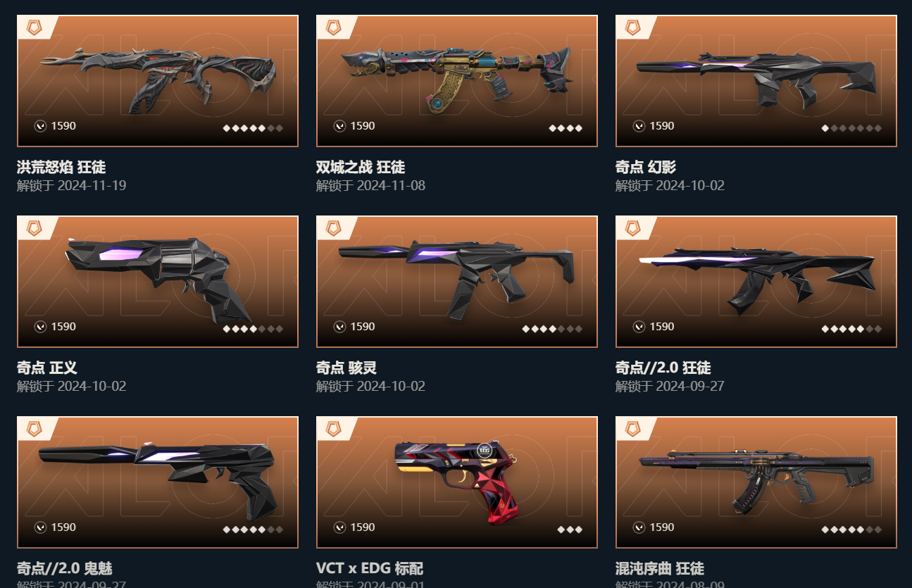Click the tier badge on 奇点 幻影 card
This screenshot has height=588, width=912.
tap(634, 27)
